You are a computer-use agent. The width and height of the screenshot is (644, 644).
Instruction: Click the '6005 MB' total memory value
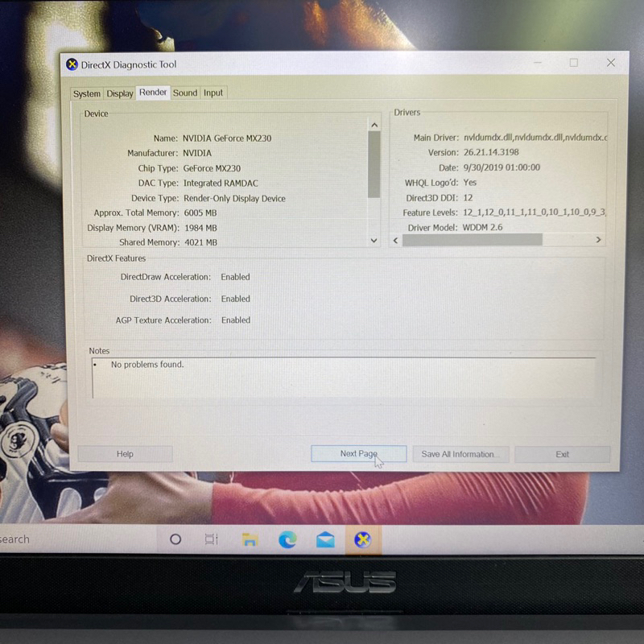(x=200, y=213)
